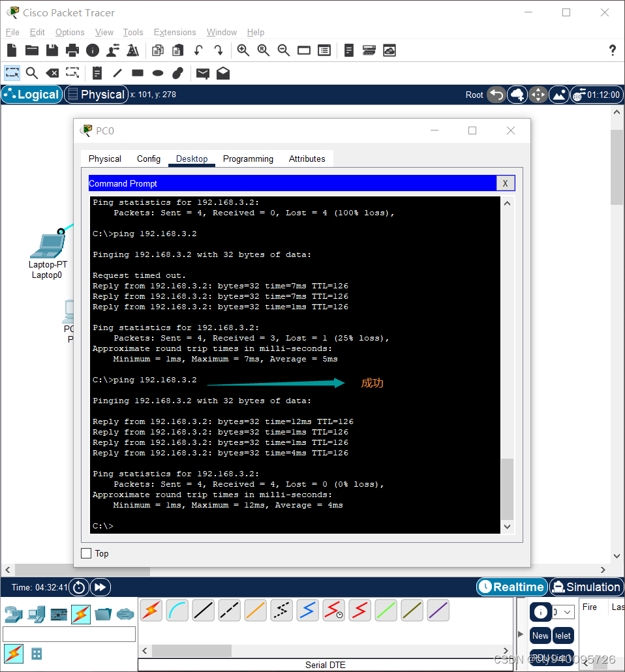This screenshot has height=672, width=625.
Task: Close Command Prompt with X button
Action: [x=506, y=183]
